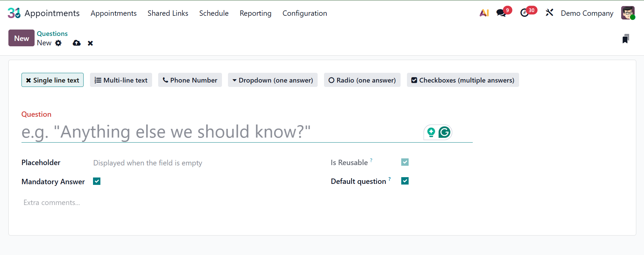The width and height of the screenshot is (644, 255).
Task: Click the New button
Action: [21, 38]
